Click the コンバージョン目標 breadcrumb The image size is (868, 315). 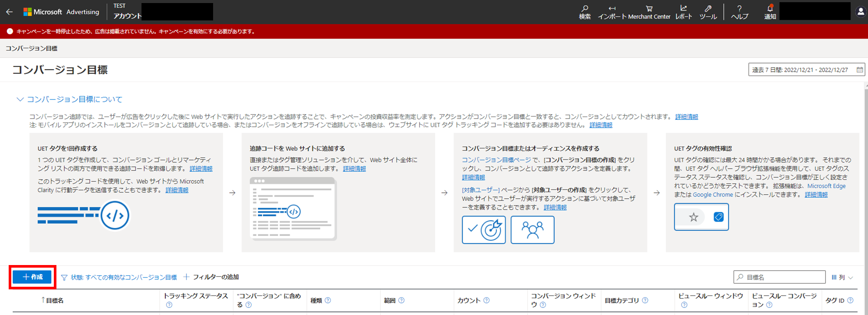click(x=31, y=48)
